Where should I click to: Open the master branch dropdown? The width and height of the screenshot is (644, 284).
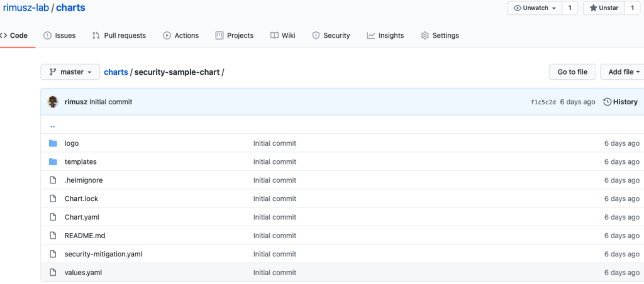point(70,72)
